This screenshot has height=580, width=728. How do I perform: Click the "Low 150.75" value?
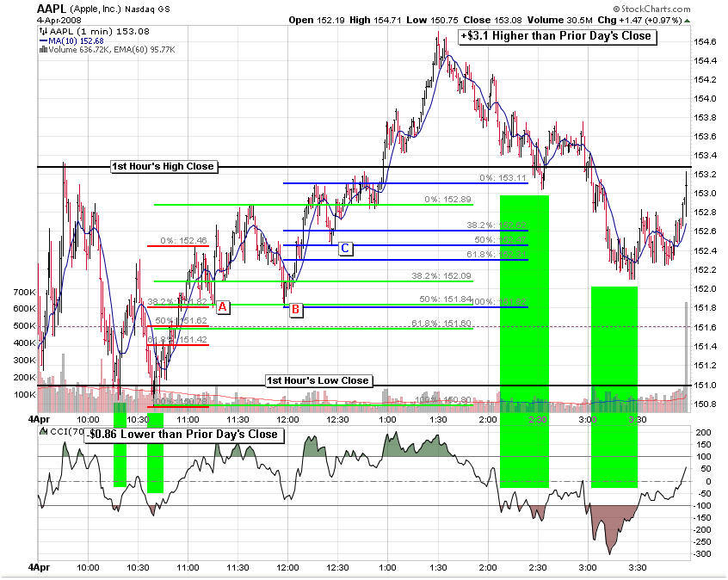tap(432, 21)
